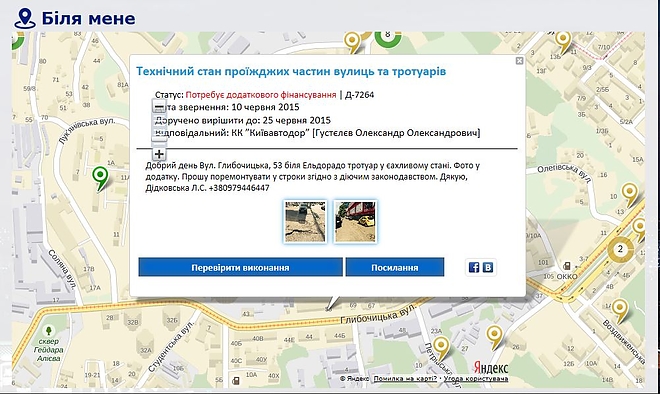Viewport: 660px width, 394px height.
Task: Click the popup title about тротуарів
Action: (x=291, y=71)
